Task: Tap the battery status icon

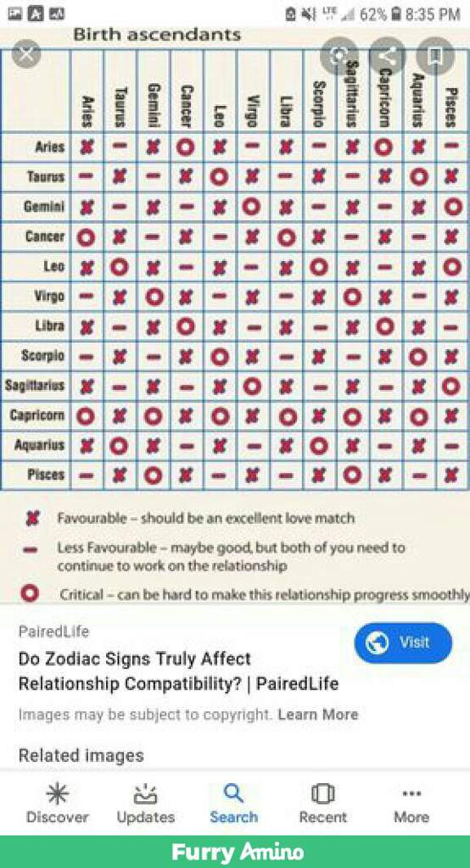Action: click(x=395, y=14)
